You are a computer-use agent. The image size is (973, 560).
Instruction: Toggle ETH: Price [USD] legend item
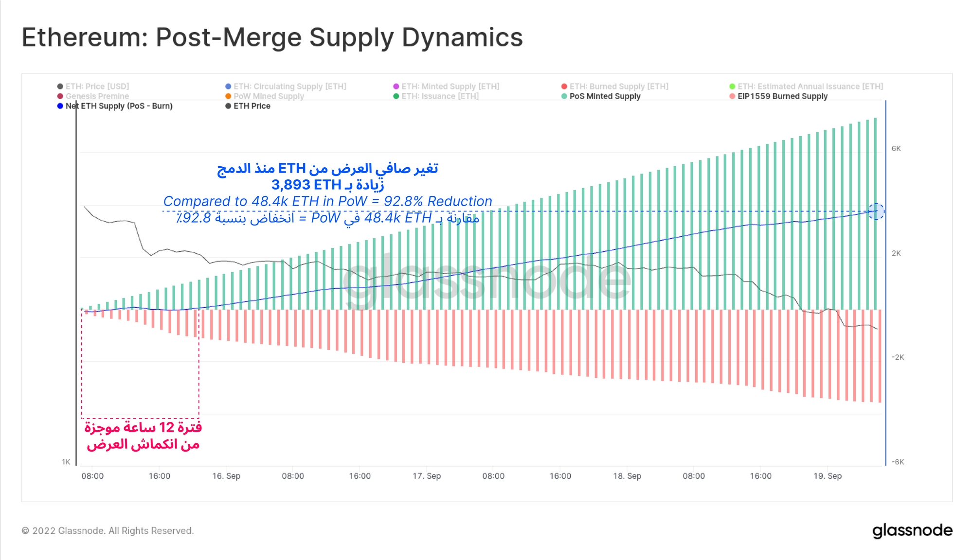pos(97,87)
